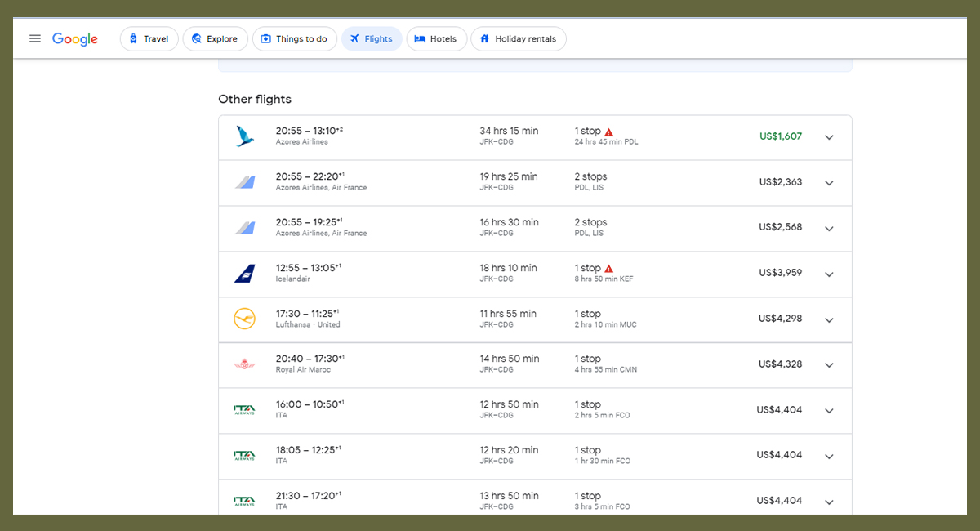The image size is (980, 531).
Task: Click warning triangle on 34 hrs flight
Action: pyautogui.click(x=609, y=132)
